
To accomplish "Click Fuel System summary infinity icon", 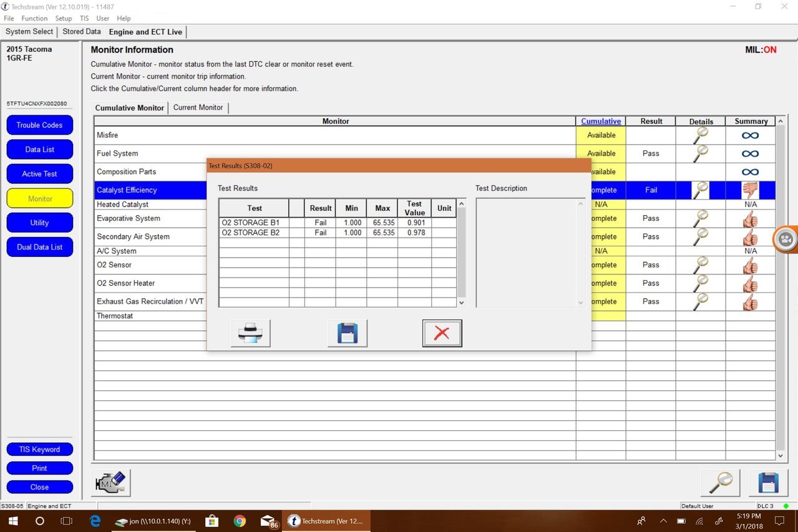I will pyautogui.click(x=751, y=153).
